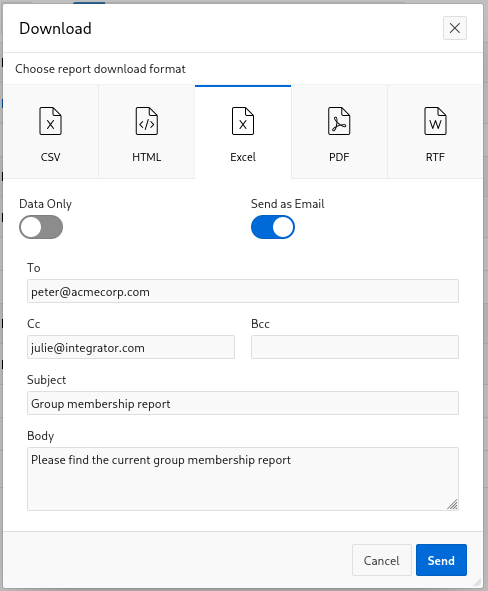Click the Cancel button
The height and width of the screenshot is (591, 488).
pyautogui.click(x=382, y=560)
